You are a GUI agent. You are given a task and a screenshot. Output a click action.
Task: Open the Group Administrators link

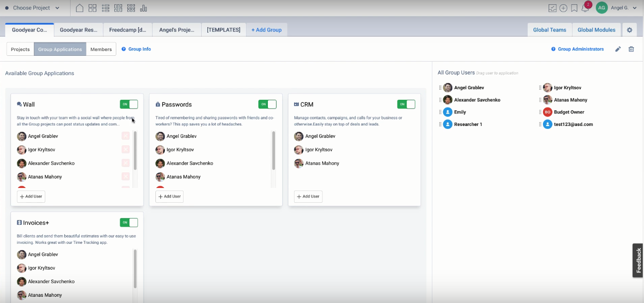[x=577, y=49]
